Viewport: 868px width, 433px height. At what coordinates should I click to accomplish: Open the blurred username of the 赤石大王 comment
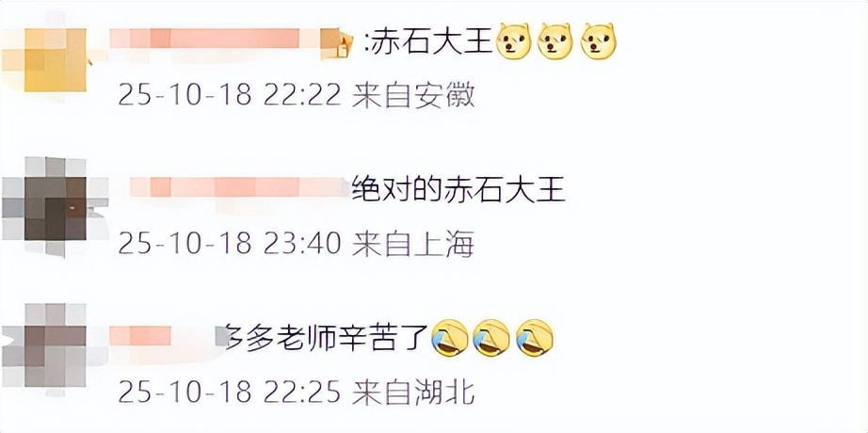coord(215,39)
